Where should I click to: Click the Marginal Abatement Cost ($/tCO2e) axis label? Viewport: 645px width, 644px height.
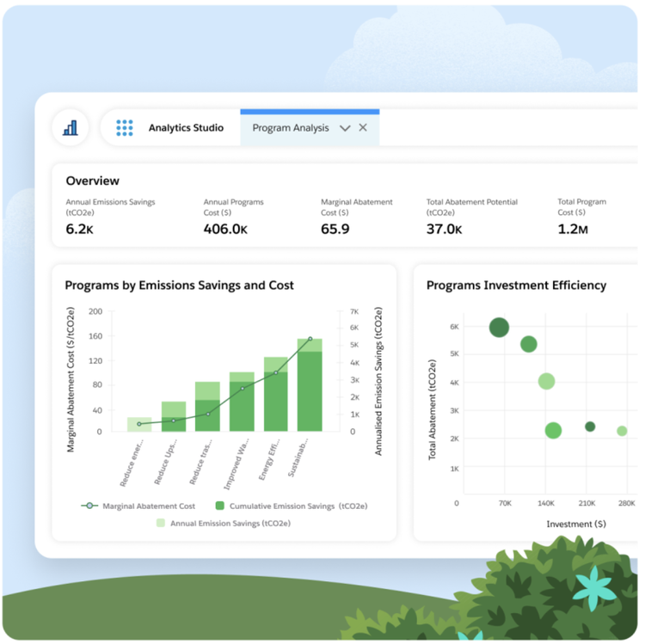(x=71, y=379)
